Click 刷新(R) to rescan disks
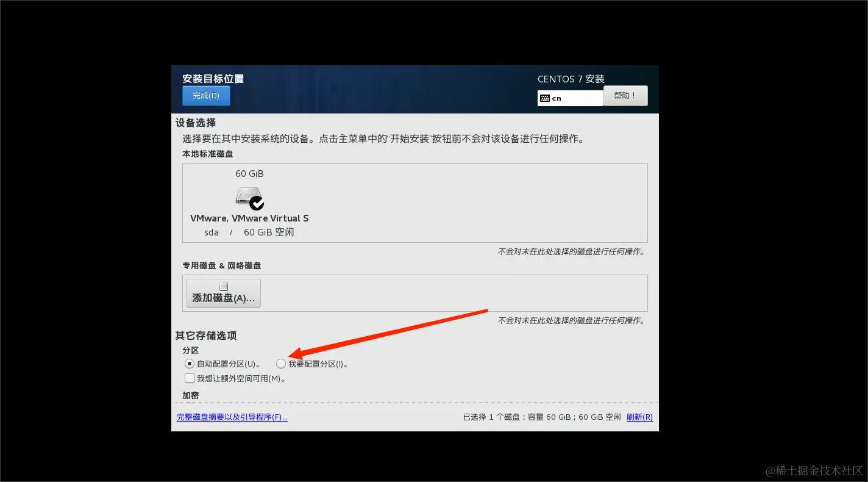The height and width of the screenshot is (482, 868). (x=639, y=417)
